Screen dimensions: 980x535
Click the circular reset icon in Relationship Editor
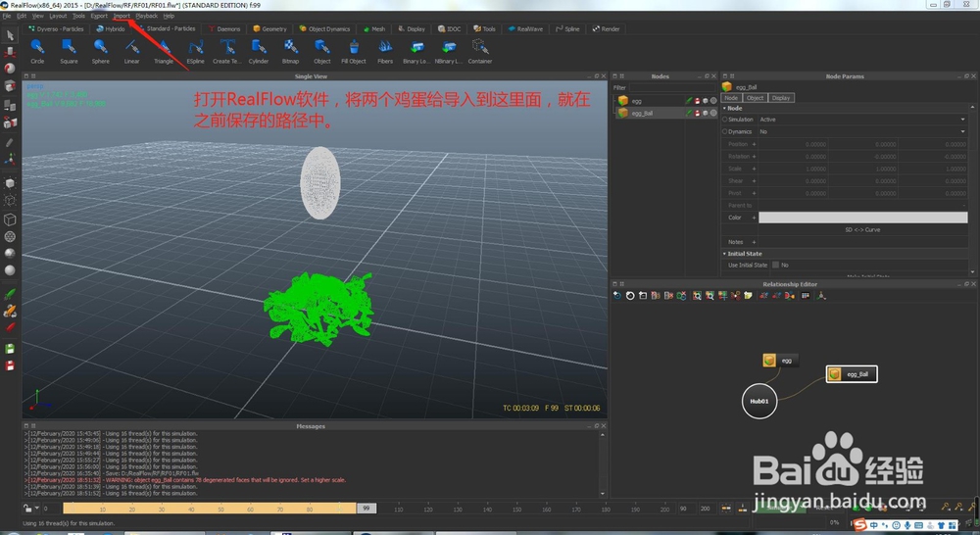click(630, 296)
